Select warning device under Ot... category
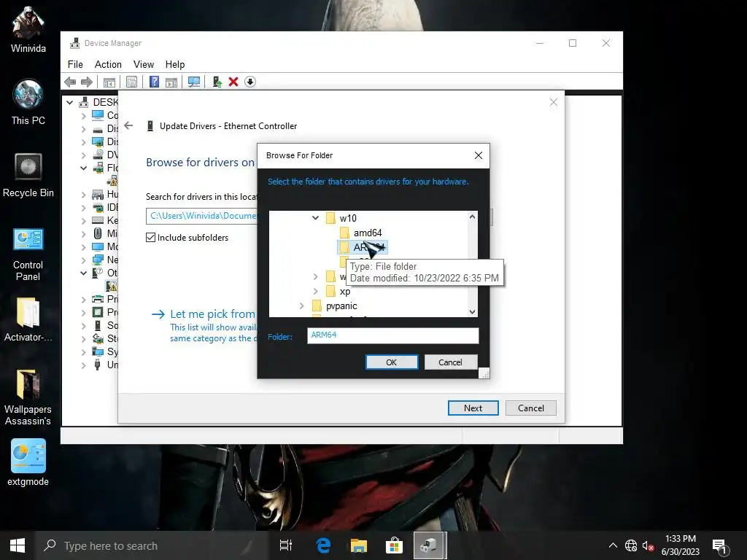The width and height of the screenshot is (747, 560). tap(112, 286)
